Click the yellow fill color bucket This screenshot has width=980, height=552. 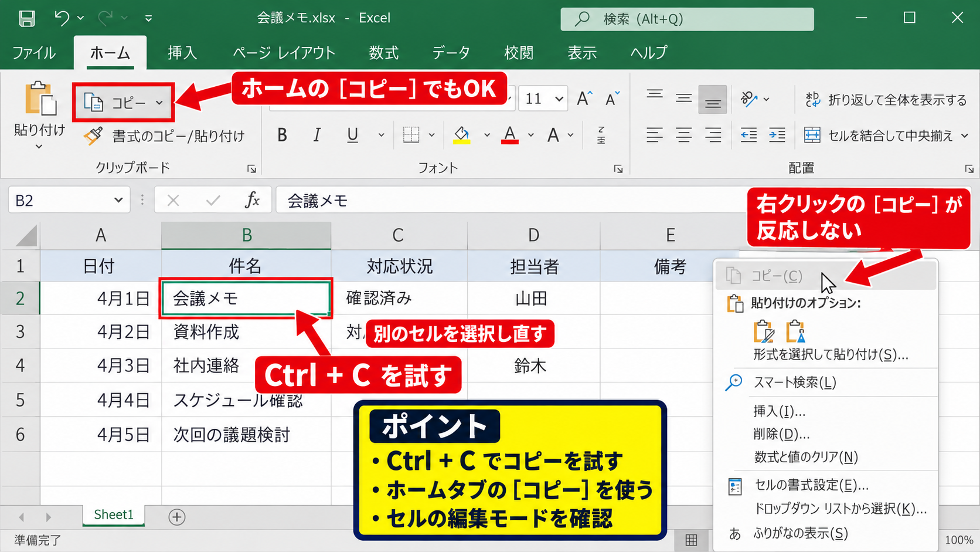coord(462,135)
